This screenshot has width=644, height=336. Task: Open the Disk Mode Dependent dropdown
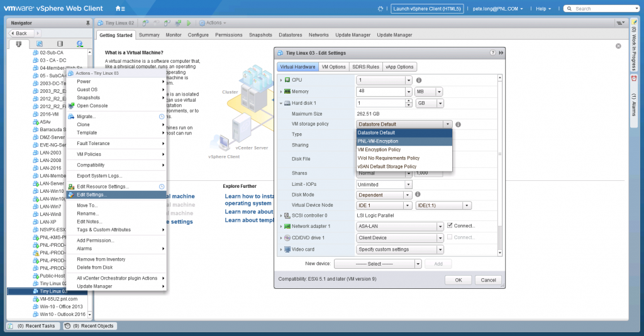tap(384, 195)
